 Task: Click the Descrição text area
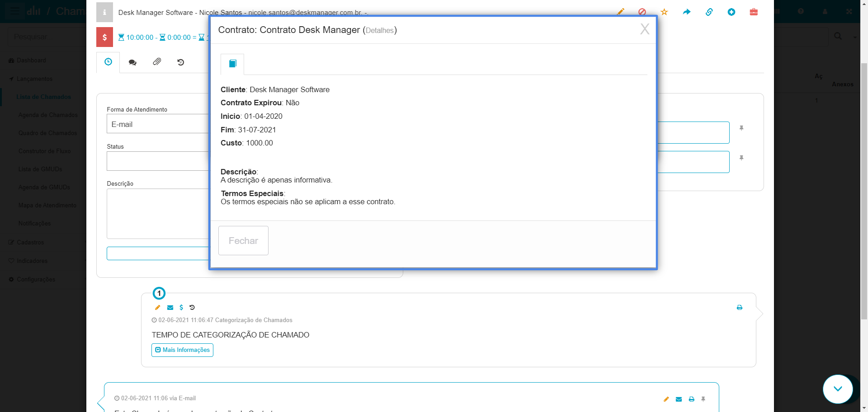coord(158,213)
